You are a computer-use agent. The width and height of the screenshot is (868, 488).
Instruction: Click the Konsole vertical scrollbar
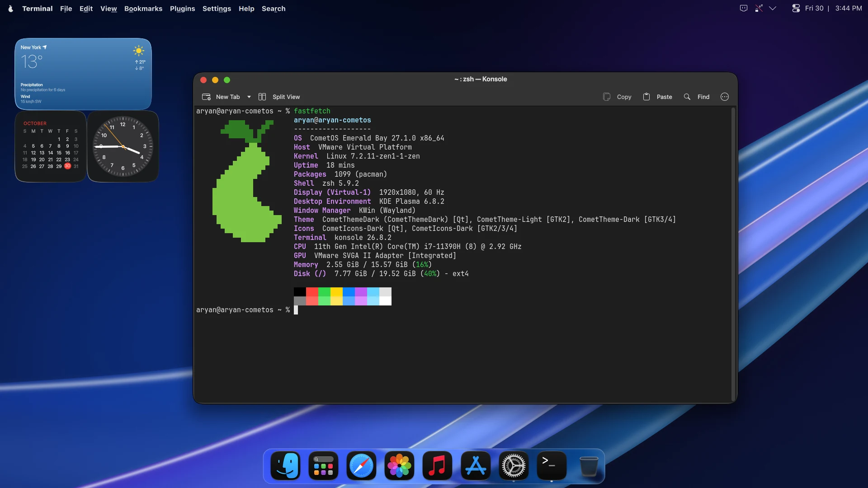733,253
